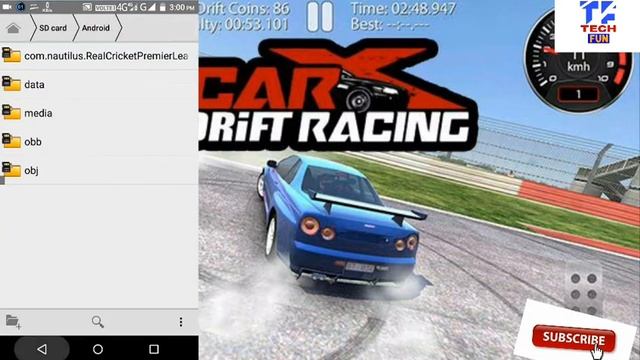Click the Tech Fun channel logo
640x360 pixels.
[598, 22]
